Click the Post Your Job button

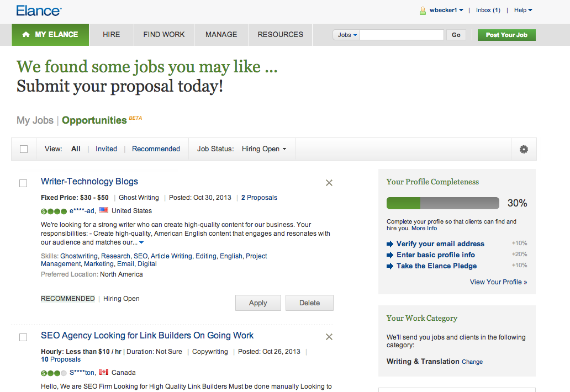point(506,35)
